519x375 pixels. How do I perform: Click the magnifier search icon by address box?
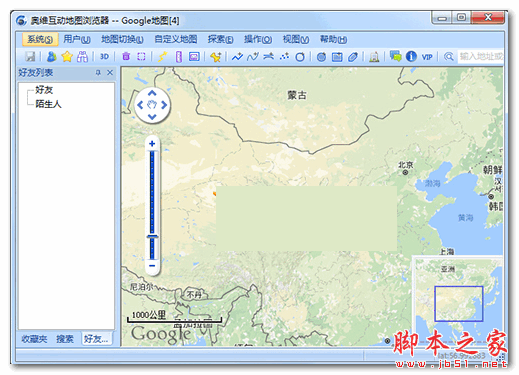(x=449, y=57)
